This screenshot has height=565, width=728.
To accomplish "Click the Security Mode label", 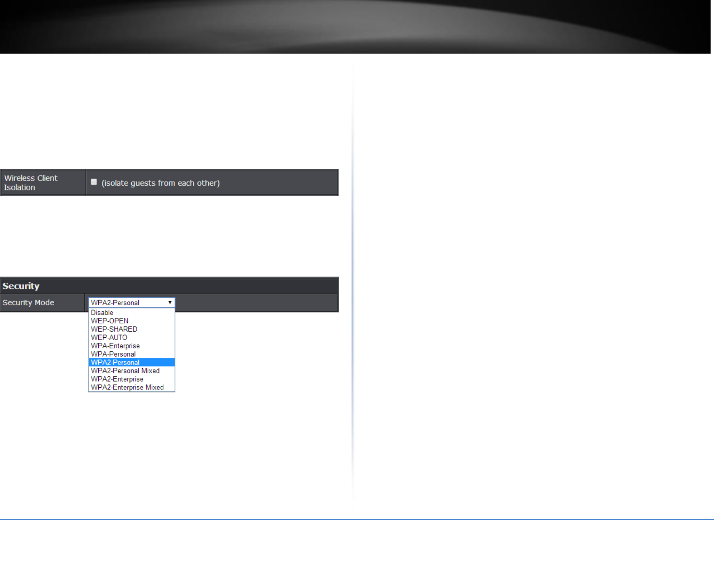I will [28, 302].
